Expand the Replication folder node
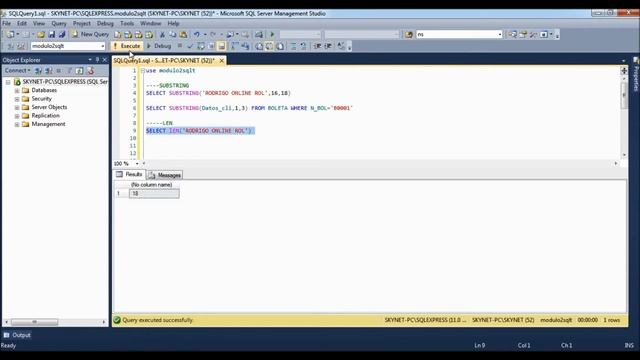This screenshot has height=360, width=640. pyautogui.click(x=17, y=116)
